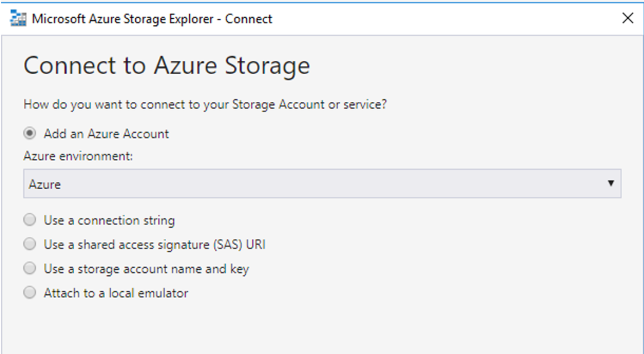The height and width of the screenshot is (354, 644).
Task: Click the Azure Storage Explorer title bar icon
Action: 18,19
